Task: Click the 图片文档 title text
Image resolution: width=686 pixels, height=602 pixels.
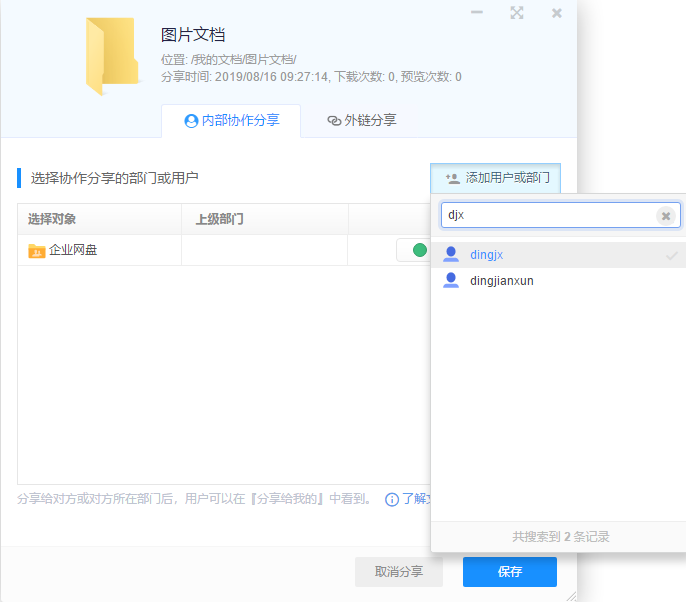Action: (x=193, y=35)
